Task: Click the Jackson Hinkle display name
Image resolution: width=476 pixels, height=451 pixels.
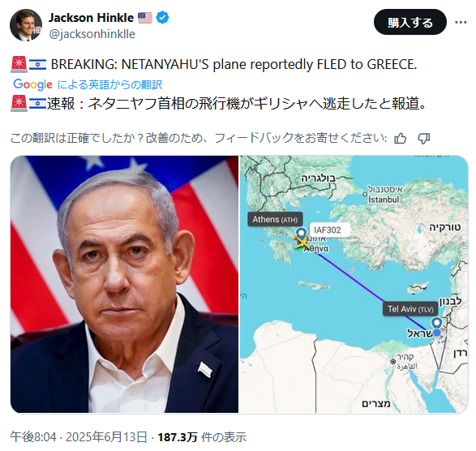Action: click(x=91, y=18)
